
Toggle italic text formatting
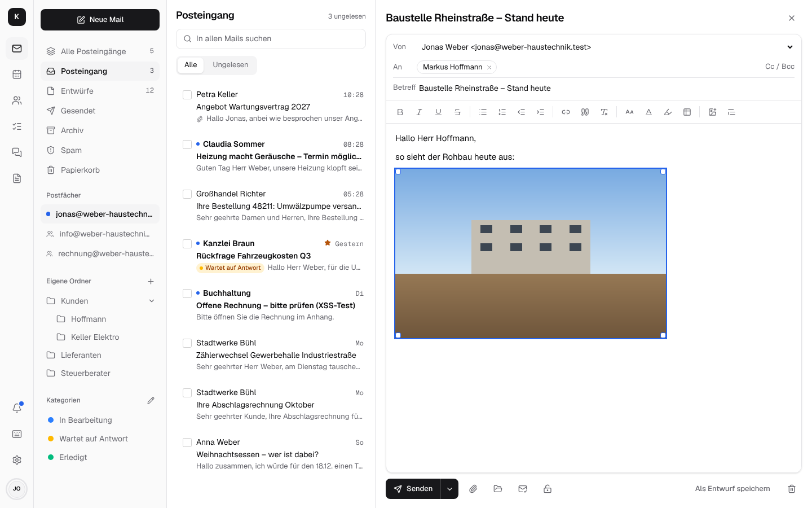[x=419, y=112]
